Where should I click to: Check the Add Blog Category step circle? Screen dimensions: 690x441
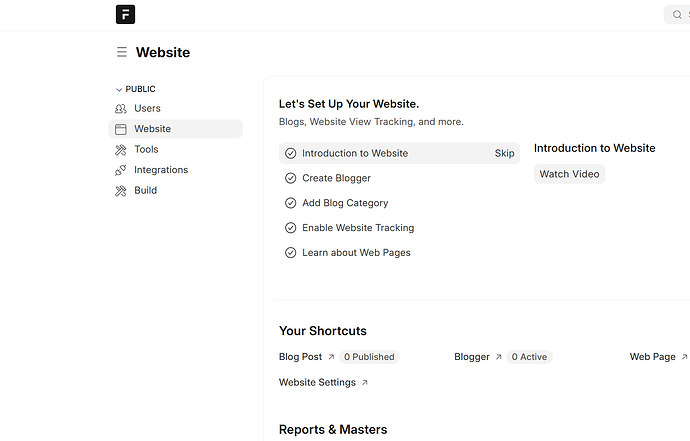coord(290,203)
